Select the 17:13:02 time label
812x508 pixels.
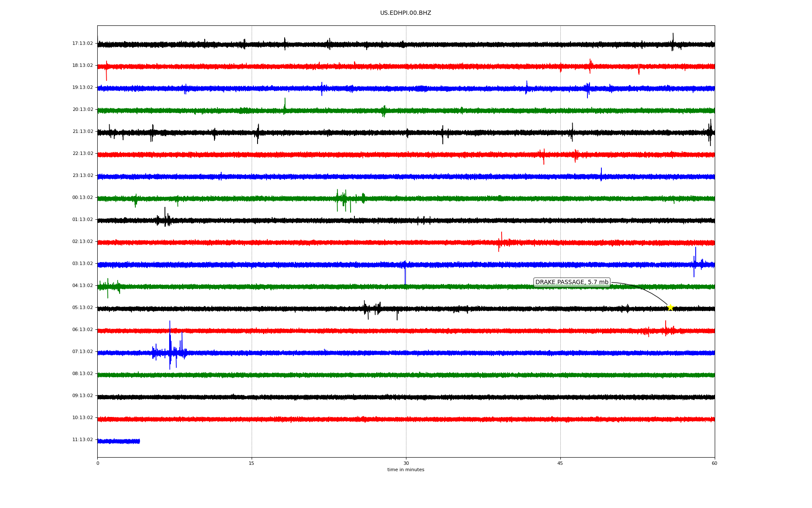[82, 43]
